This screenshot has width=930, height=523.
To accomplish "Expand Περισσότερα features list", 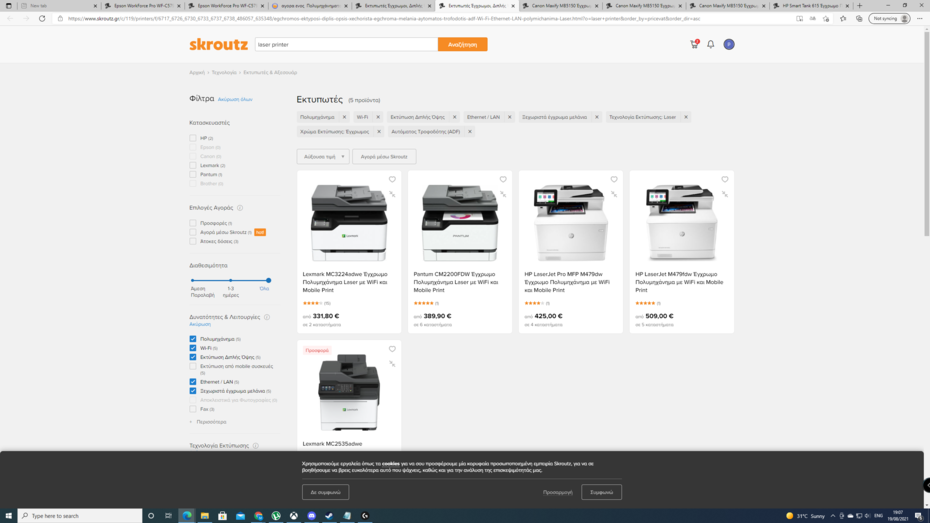I will pos(208,422).
